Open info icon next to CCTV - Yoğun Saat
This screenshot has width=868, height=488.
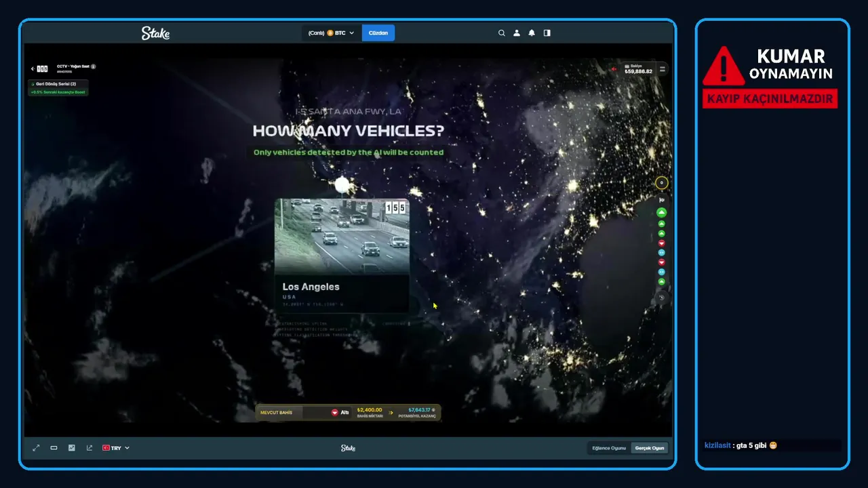point(94,66)
